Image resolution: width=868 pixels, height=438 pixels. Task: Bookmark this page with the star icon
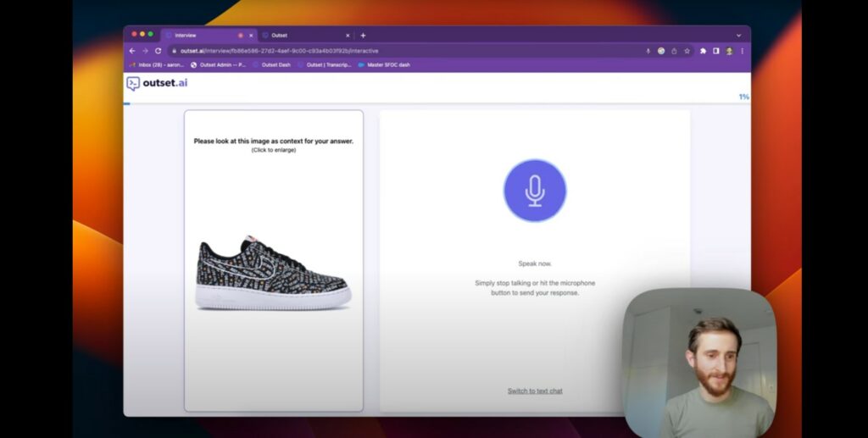[687, 51]
